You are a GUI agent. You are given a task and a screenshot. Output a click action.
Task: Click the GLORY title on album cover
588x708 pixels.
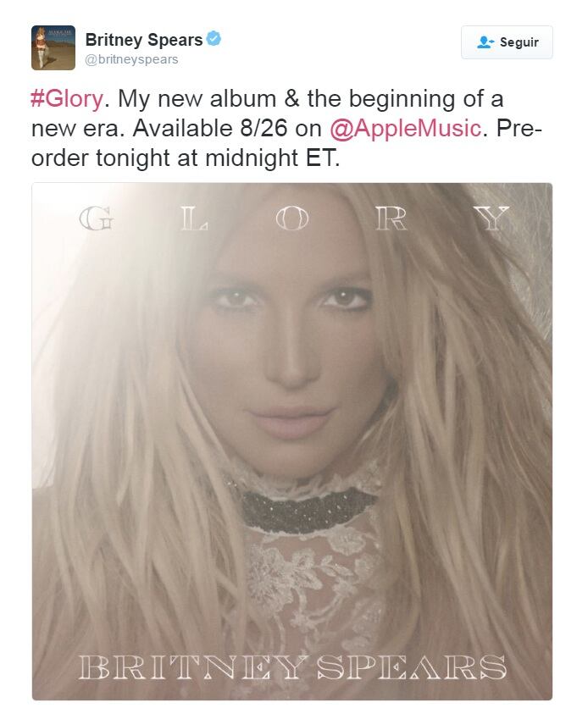[x=294, y=218]
